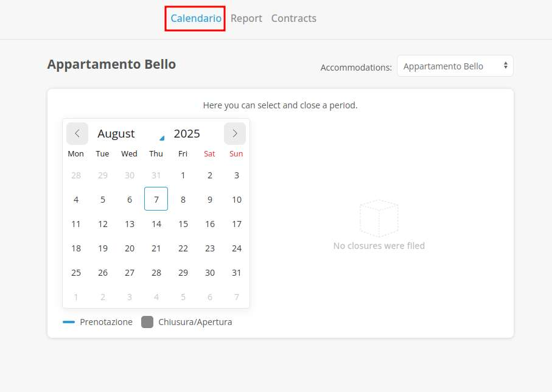Screen dimensions: 552x392
Task: Click the empty box closures icon
Action: tap(379, 218)
